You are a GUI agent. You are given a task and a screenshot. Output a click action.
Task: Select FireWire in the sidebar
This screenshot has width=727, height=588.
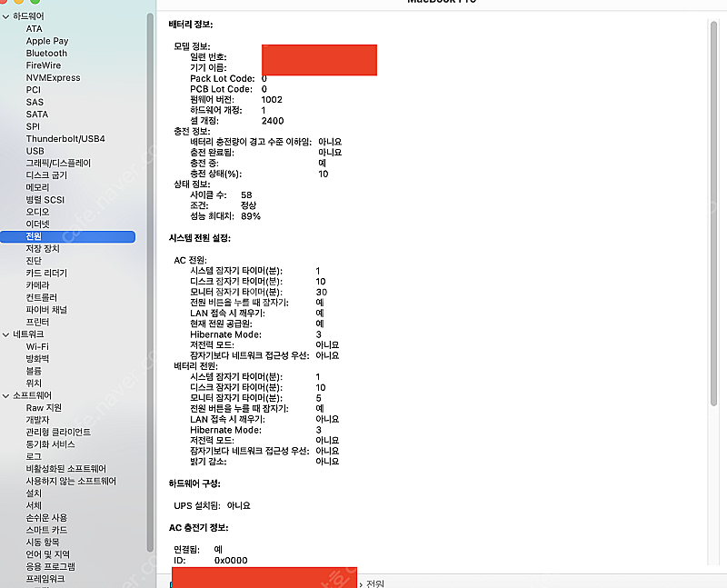point(43,65)
